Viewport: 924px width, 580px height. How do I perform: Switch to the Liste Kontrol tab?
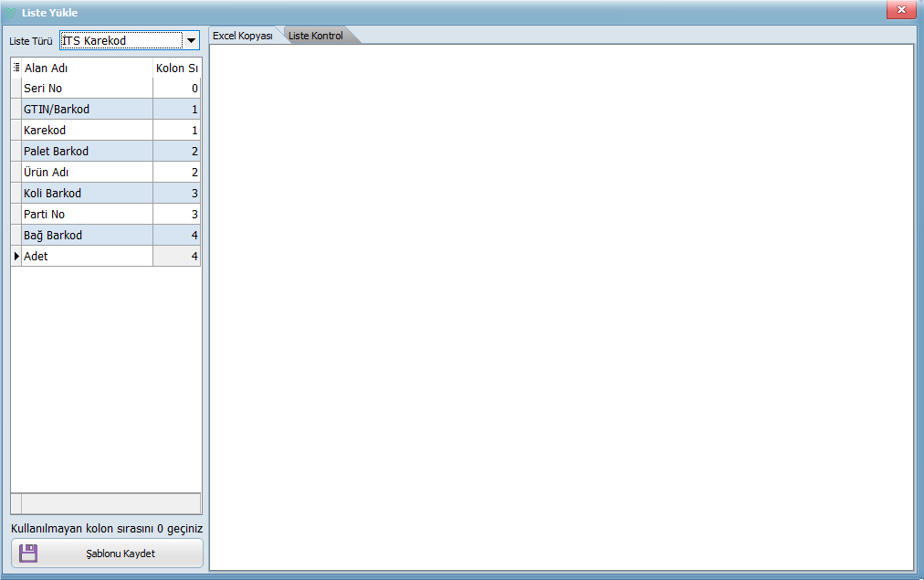[316, 36]
